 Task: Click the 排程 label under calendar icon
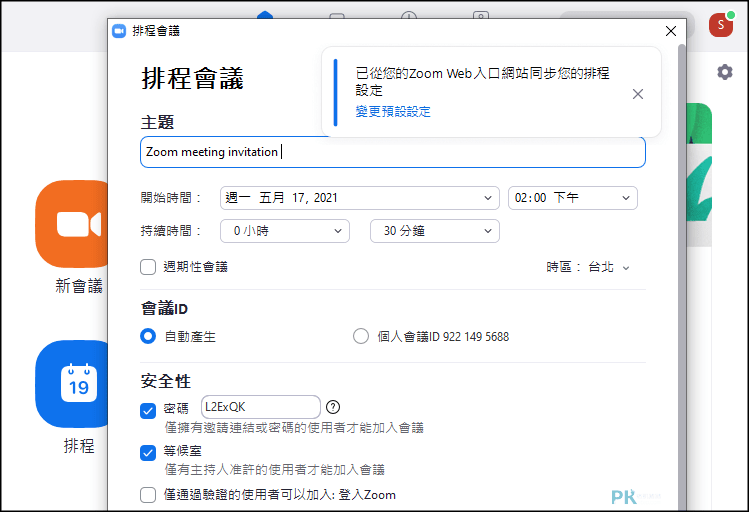79,446
